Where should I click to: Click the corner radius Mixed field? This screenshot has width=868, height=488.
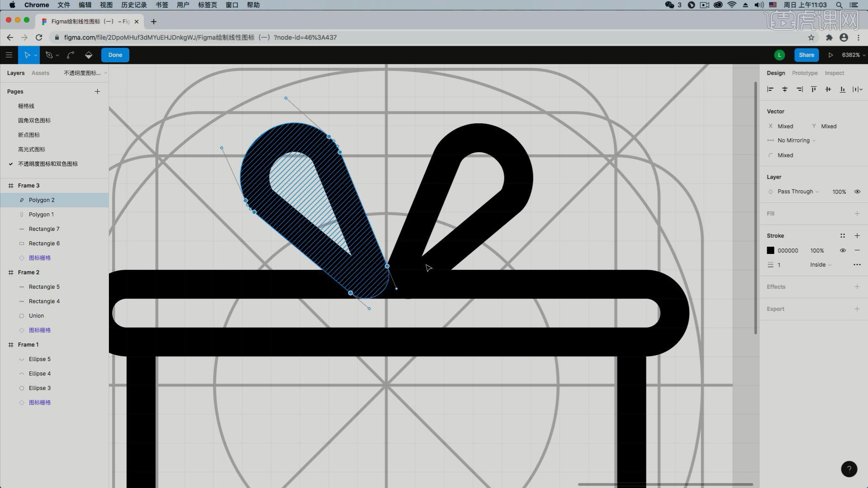[786, 155]
